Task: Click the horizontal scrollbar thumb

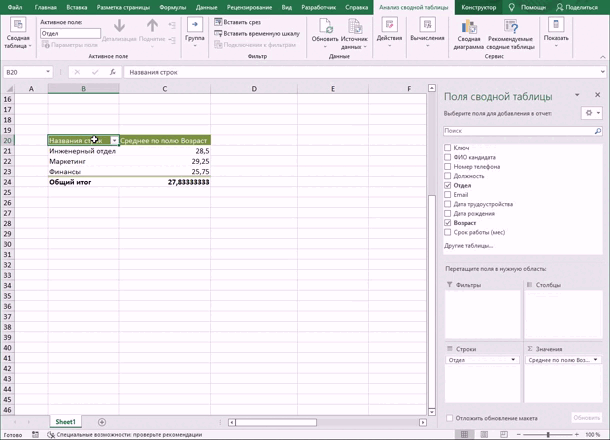Action: tap(276, 422)
